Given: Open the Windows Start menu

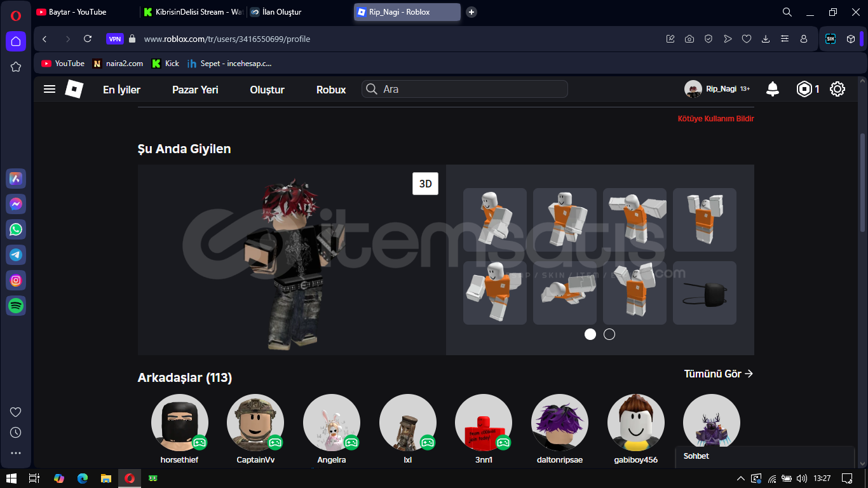Looking at the screenshot, I should tap(11, 478).
